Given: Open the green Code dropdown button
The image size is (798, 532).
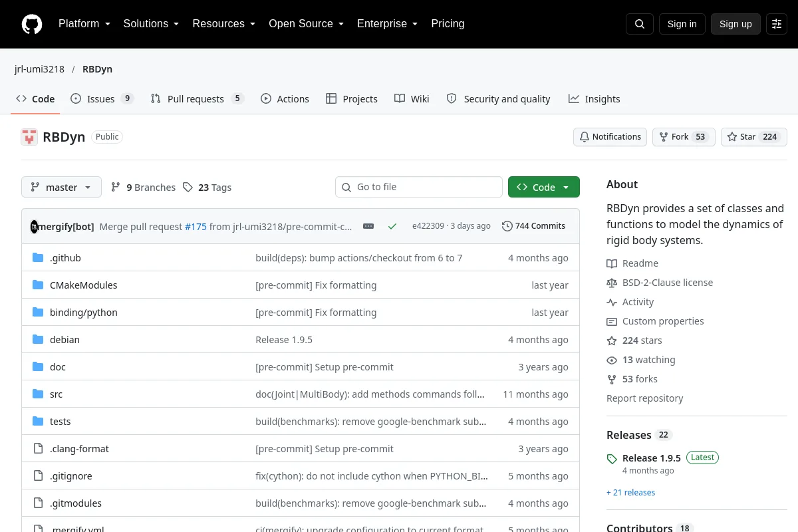Looking at the screenshot, I should [544, 187].
